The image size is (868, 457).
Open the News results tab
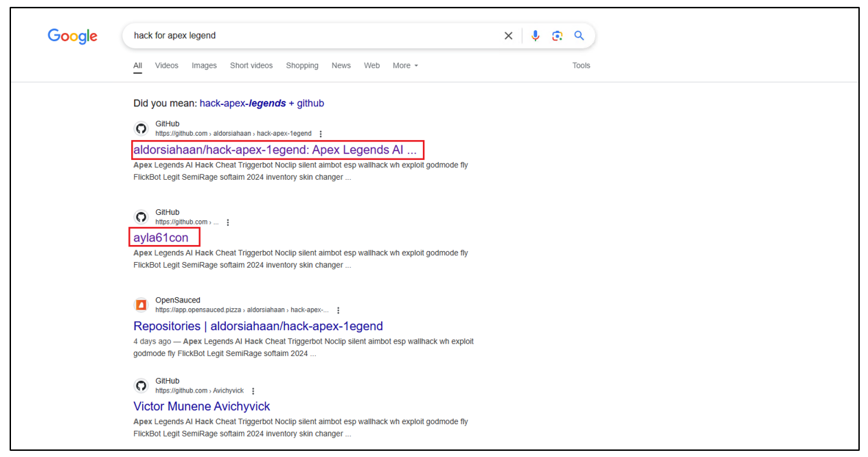[341, 66]
